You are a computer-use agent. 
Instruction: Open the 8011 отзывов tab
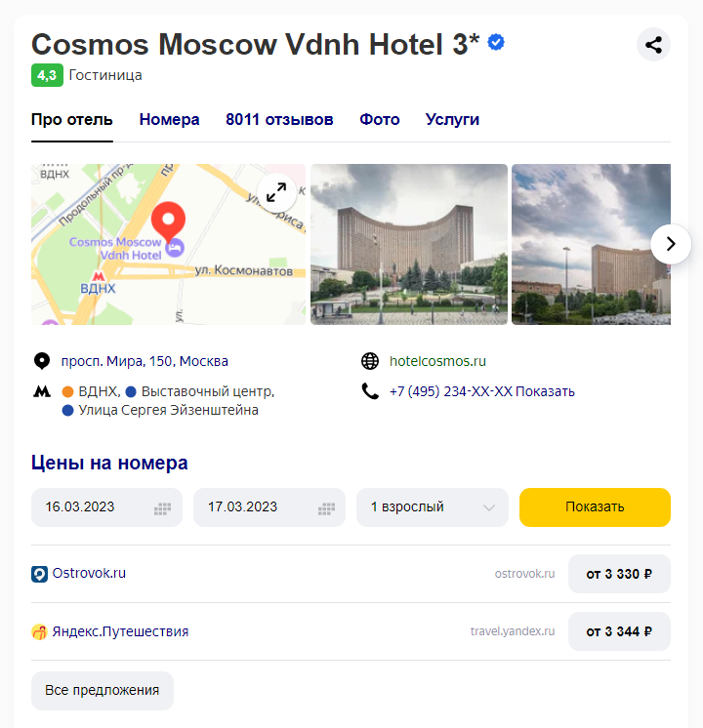tap(279, 120)
